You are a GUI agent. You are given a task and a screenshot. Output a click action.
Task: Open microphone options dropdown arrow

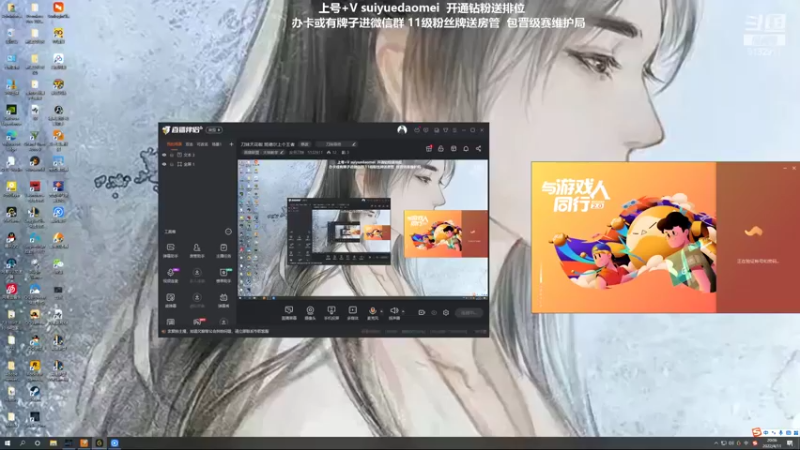pos(382,311)
